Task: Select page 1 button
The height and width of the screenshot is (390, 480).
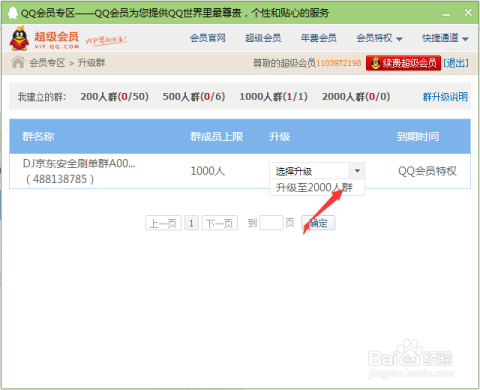Action: point(191,223)
